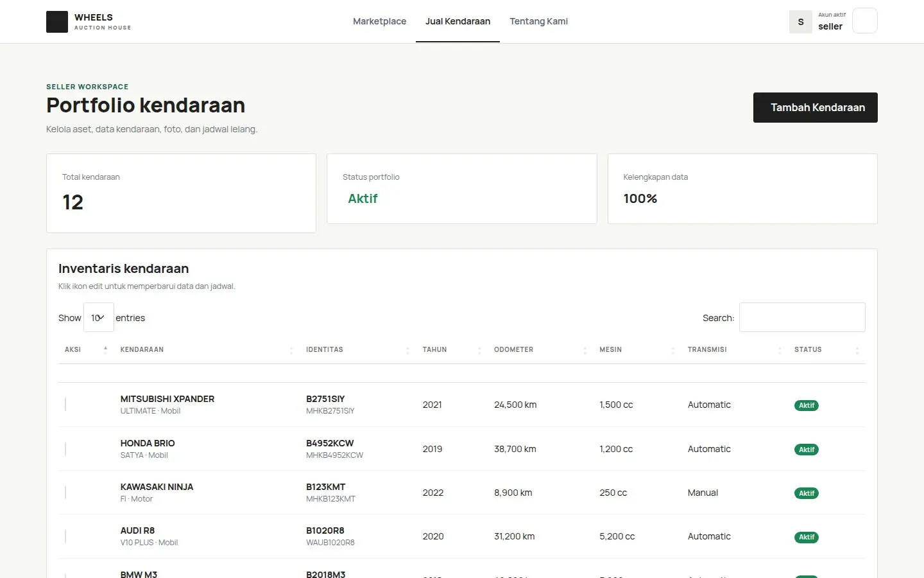Click the BMW M3 vehicle name
This screenshot has width=924, height=578.
point(139,574)
